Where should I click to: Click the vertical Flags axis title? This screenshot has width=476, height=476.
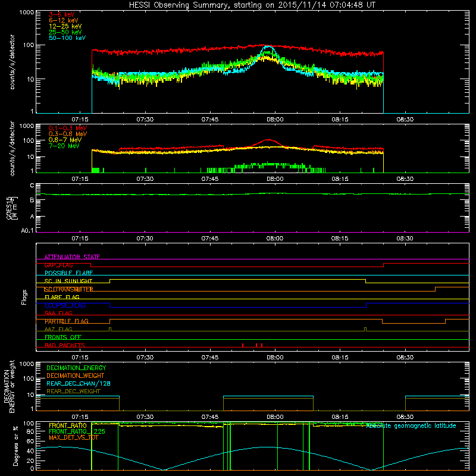click(24, 297)
